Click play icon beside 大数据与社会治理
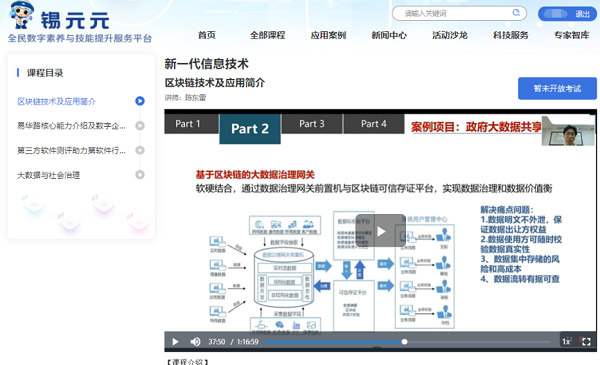 click(x=140, y=175)
